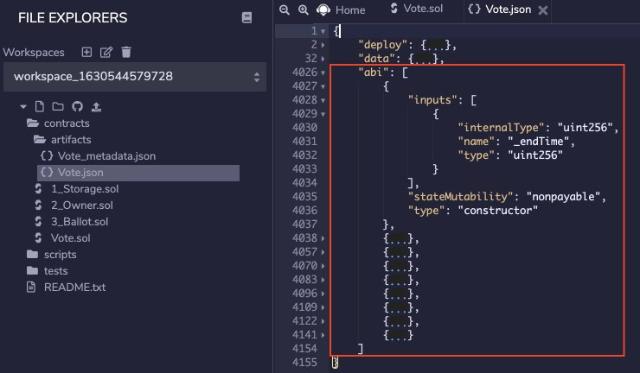The height and width of the screenshot is (373, 640).
Task: Click the upload file icon in explorer
Action: click(x=96, y=107)
